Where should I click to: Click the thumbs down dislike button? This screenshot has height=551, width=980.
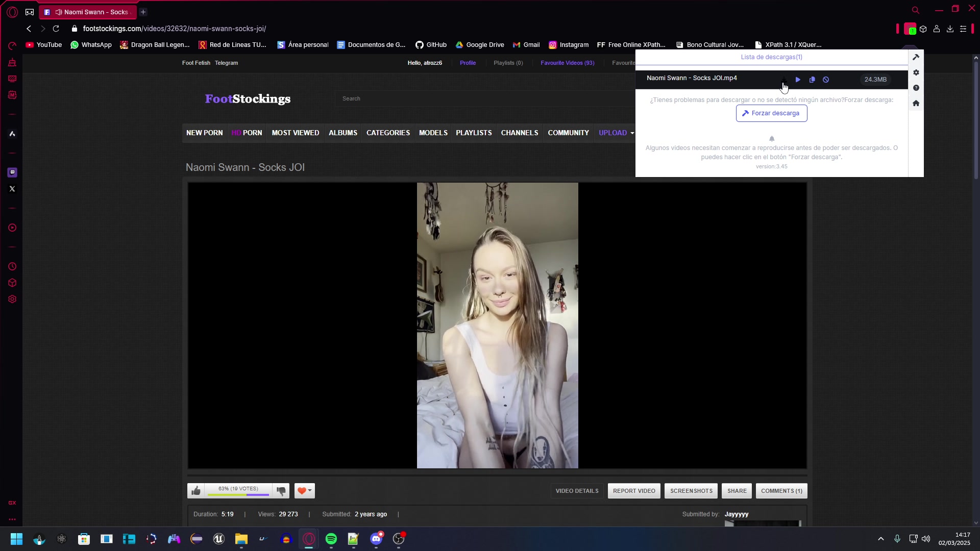(x=281, y=491)
